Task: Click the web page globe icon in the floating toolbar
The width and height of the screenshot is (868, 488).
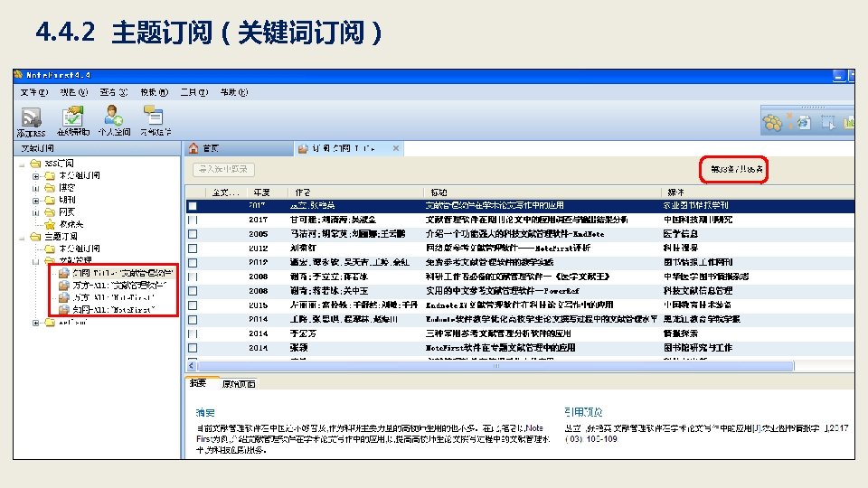Action: [803, 122]
